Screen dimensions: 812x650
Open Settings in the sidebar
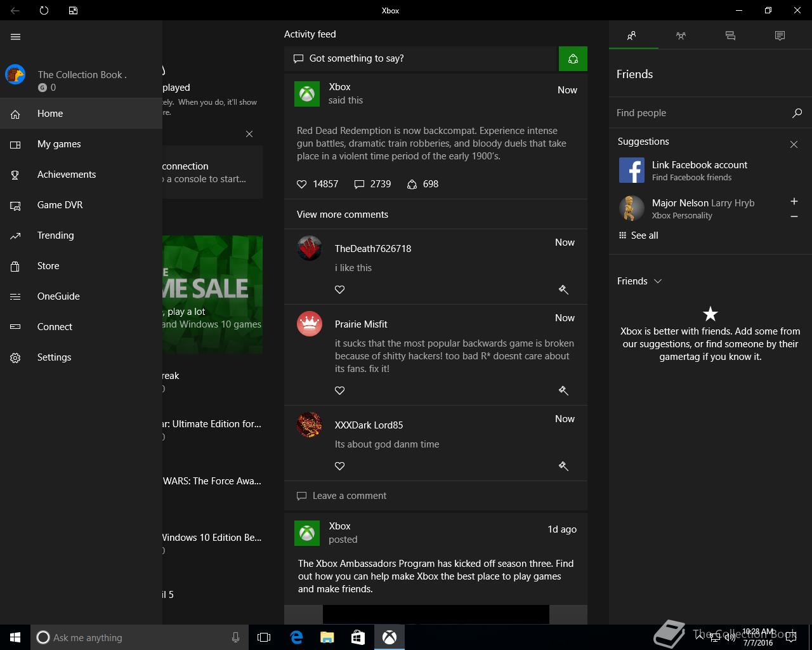coord(81,357)
